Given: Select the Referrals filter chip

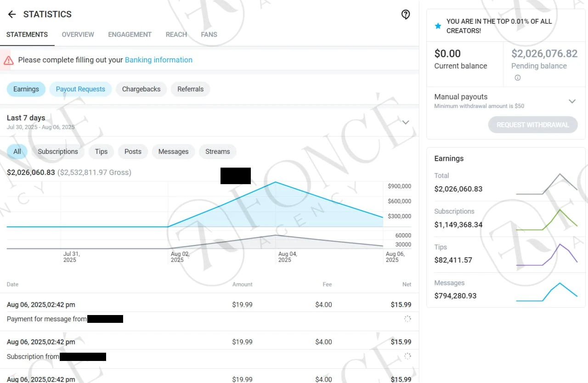Looking at the screenshot, I should (191, 89).
